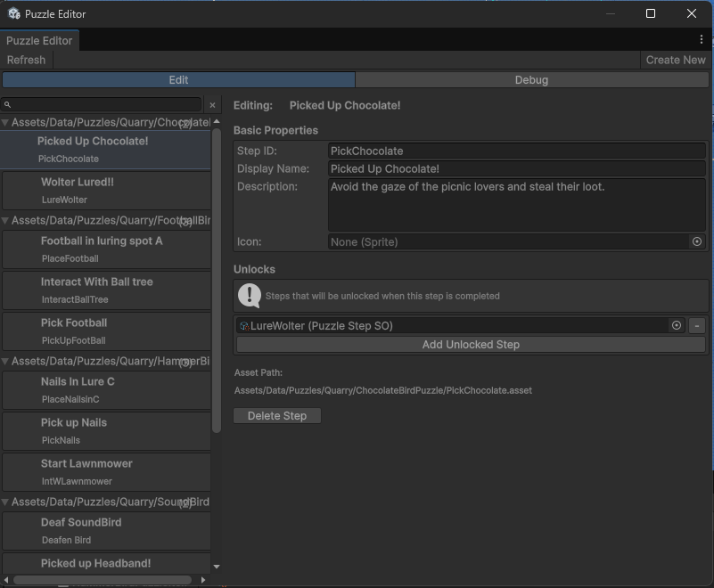Click the info icon in the Unlocks panel
This screenshot has height=588, width=714.
click(x=250, y=297)
